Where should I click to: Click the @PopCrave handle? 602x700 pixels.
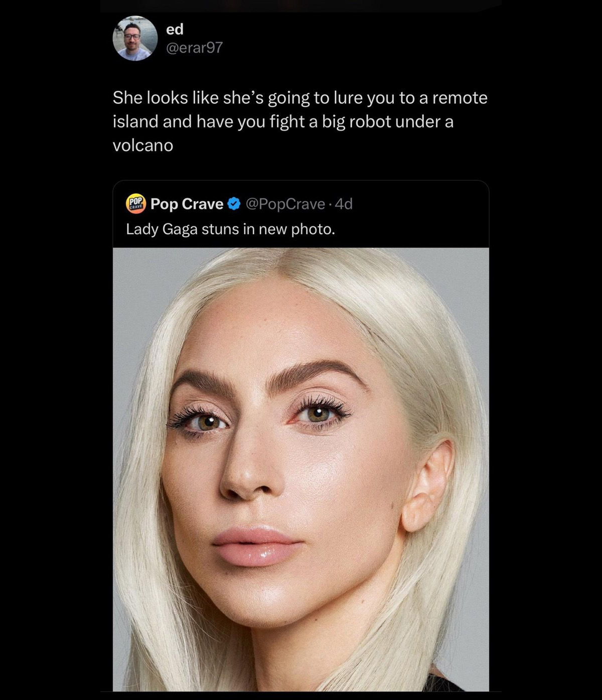tap(284, 204)
